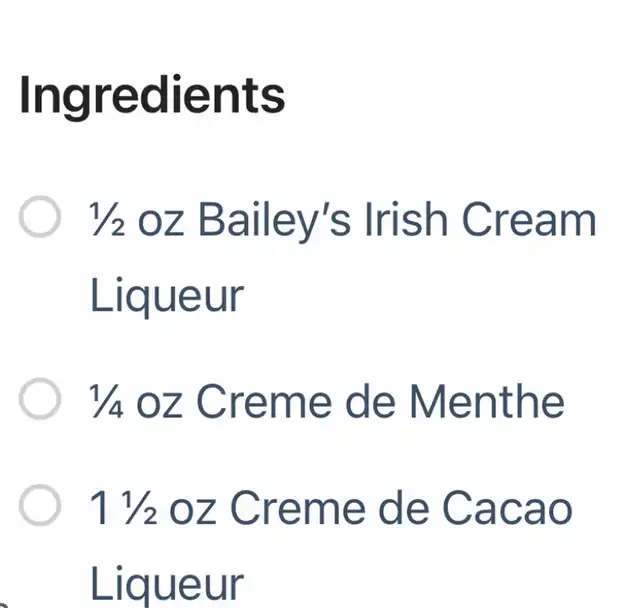Screen dimensions: 640x608
Task: Click "Liqueur" below the Creme de Cacao line
Action: (x=166, y=585)
